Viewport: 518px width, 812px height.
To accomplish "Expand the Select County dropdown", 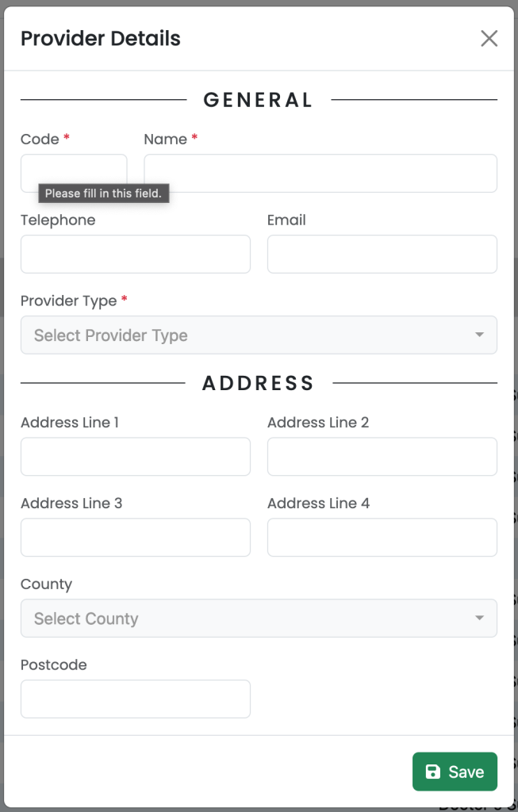I will (x=259, y=619).
